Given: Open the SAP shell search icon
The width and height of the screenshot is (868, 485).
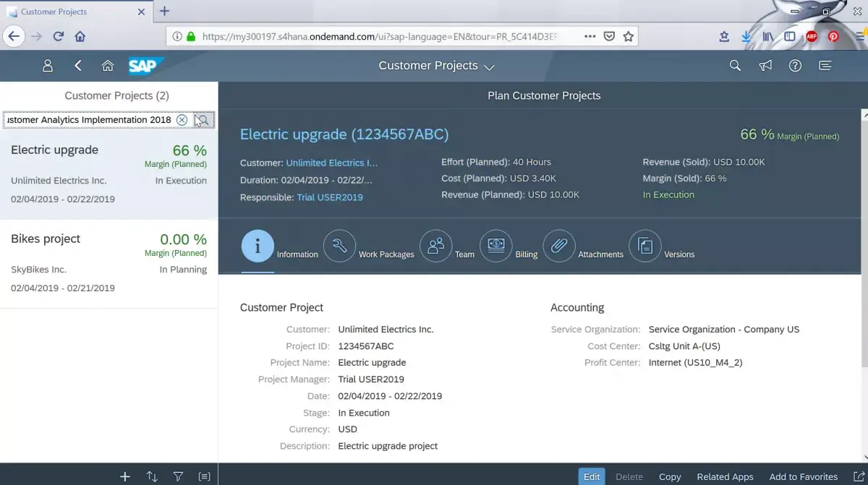Looking at the screenshot, I should point(735,66).
